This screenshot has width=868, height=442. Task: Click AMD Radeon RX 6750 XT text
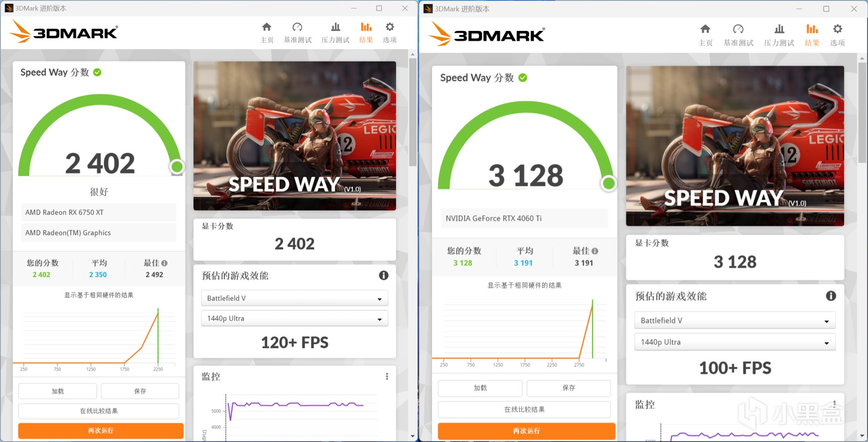point(64,212)
